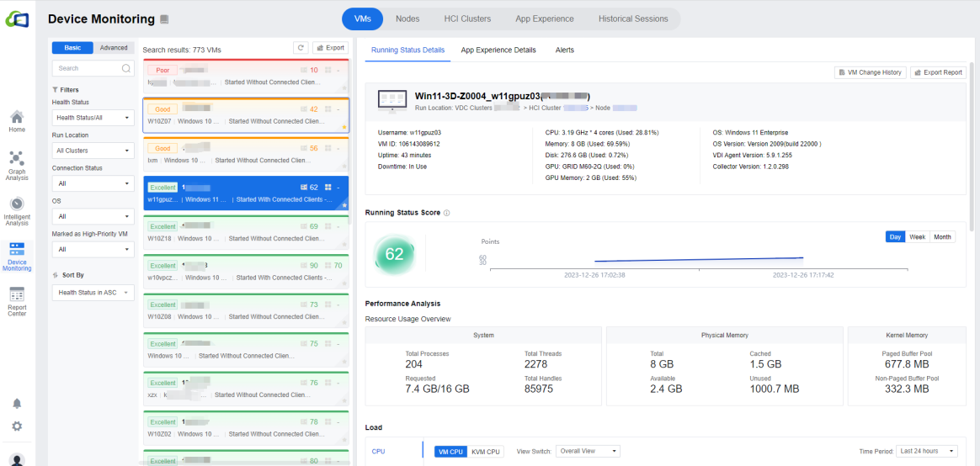980x466 pixels.
Task: Expand the Health Status dropdown
Action: point(93,118)
